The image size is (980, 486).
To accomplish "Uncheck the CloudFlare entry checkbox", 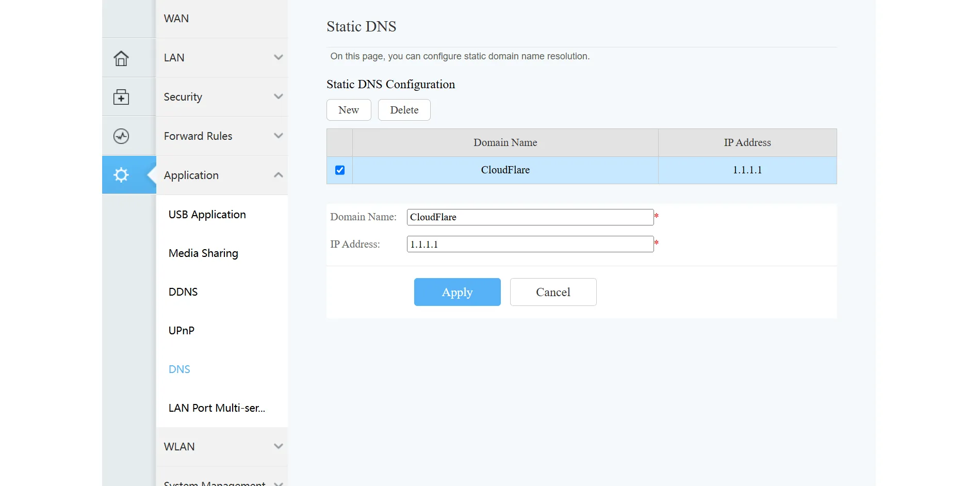I will pyautogui.click(x=339, y=170).
